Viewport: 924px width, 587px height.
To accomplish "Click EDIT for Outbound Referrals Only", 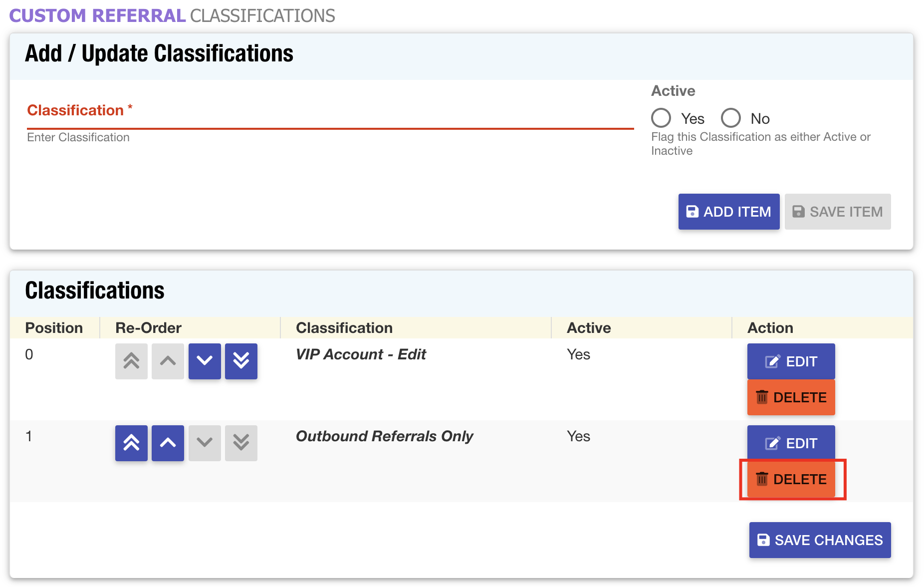I will 791,442.
